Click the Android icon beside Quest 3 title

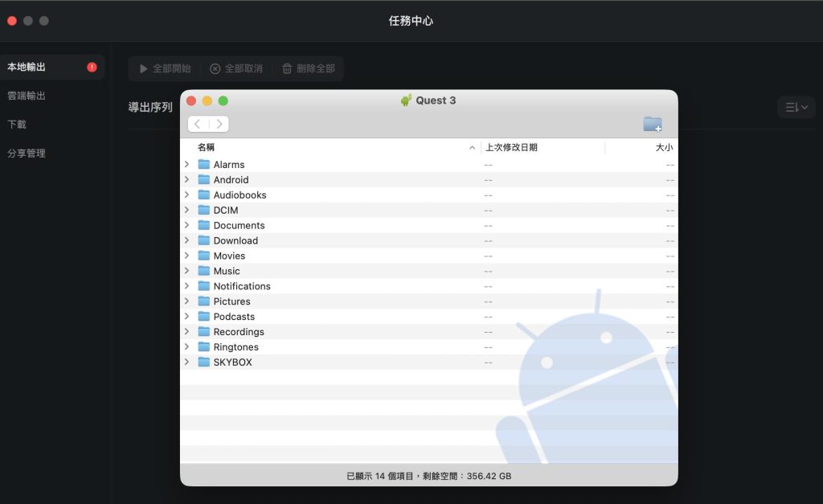coord(406,100)
